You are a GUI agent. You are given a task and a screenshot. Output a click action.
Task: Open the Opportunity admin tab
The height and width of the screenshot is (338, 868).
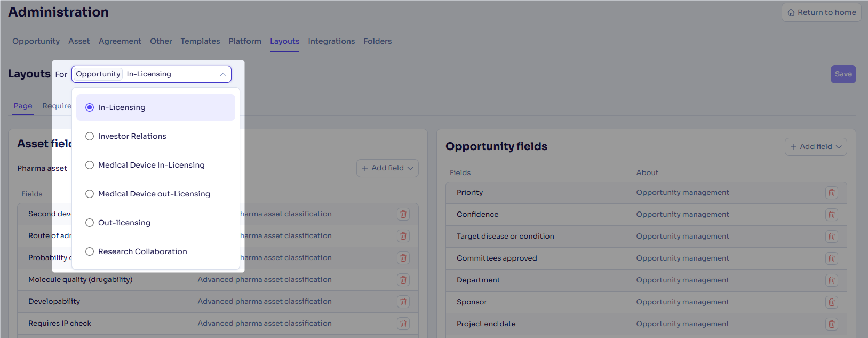[x=36, y=41]
